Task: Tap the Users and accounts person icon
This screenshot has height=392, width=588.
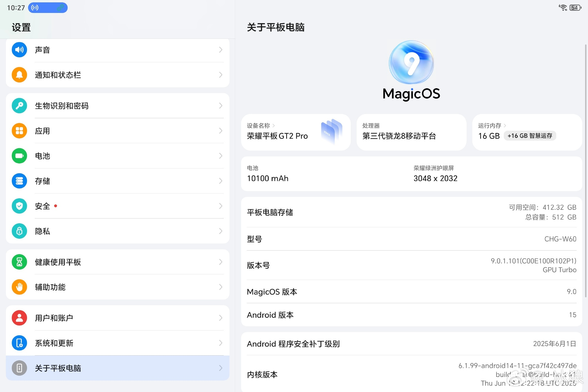Action: point(19,318)
